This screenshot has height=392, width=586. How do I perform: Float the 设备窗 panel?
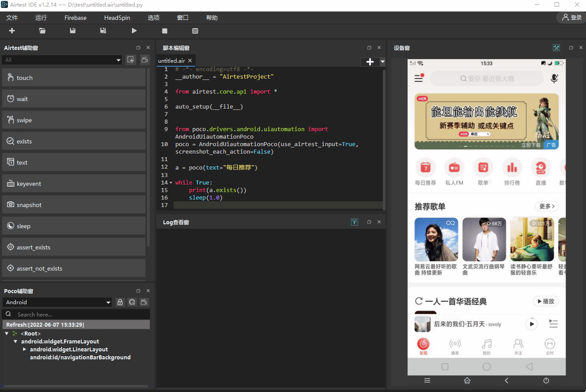click(x=571, y=48)
